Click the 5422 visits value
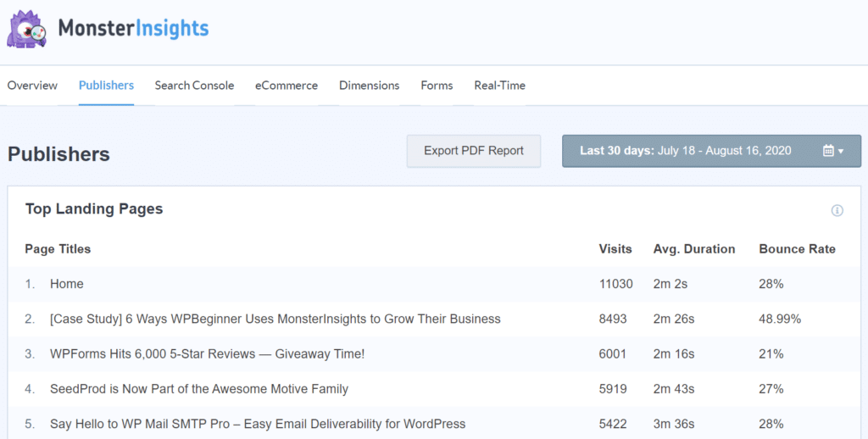 (x=613, y=424)
